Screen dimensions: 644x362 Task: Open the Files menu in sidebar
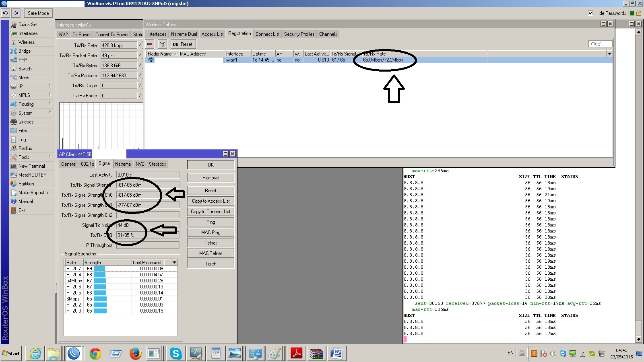(x=23, y=131)
